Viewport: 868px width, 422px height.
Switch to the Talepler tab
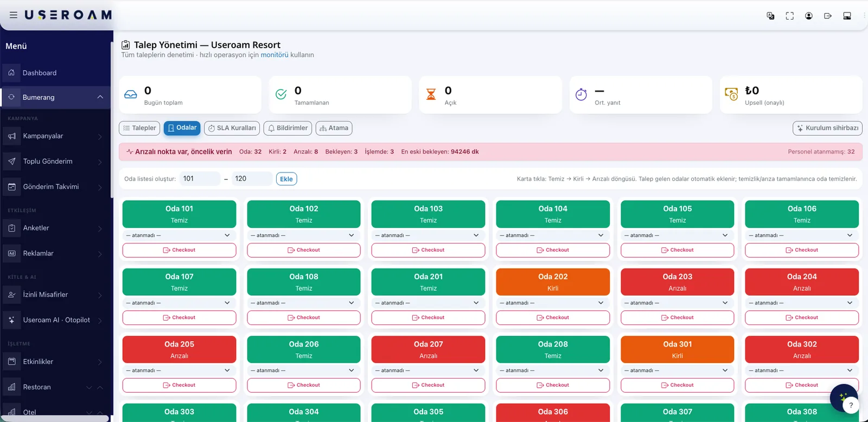tap(139, 128)
